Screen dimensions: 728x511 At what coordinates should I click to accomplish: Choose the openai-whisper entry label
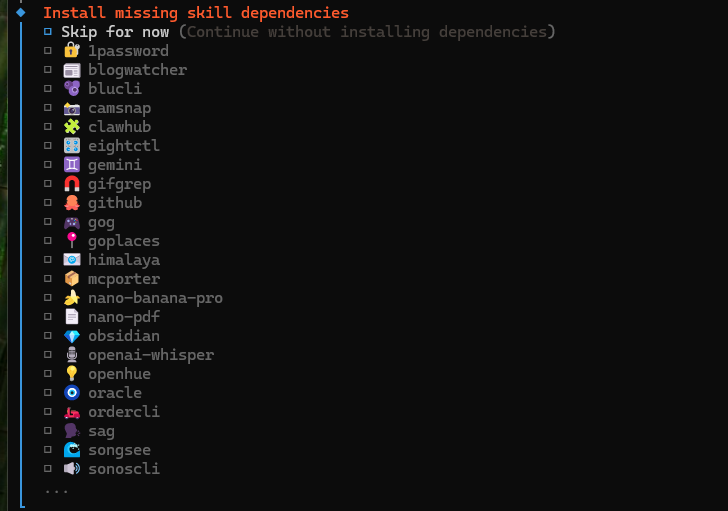[x=150, y=355]
